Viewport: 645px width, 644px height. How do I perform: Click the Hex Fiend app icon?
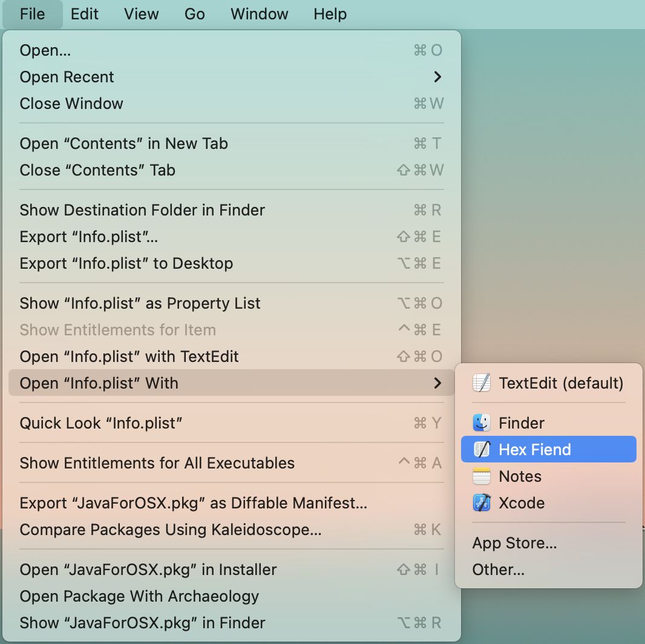pyautogui.click(x=482, y=450)
